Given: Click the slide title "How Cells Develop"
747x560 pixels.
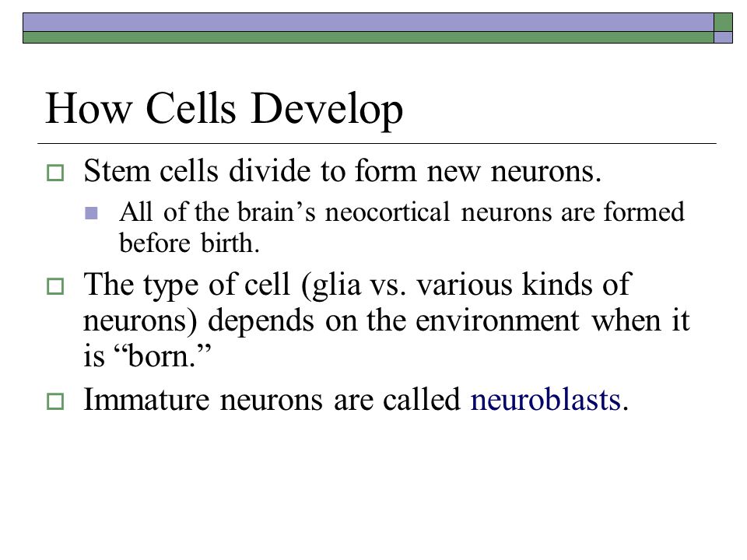Looking at the screenshot, I should pos(224,110).
